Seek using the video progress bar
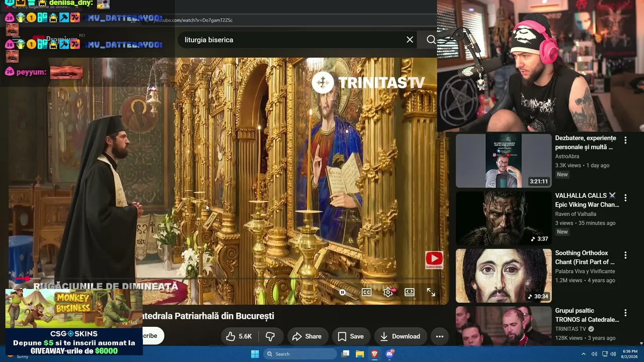Image resolution: width=644 pixels, height=362 pixels. (x=229, y=278)
